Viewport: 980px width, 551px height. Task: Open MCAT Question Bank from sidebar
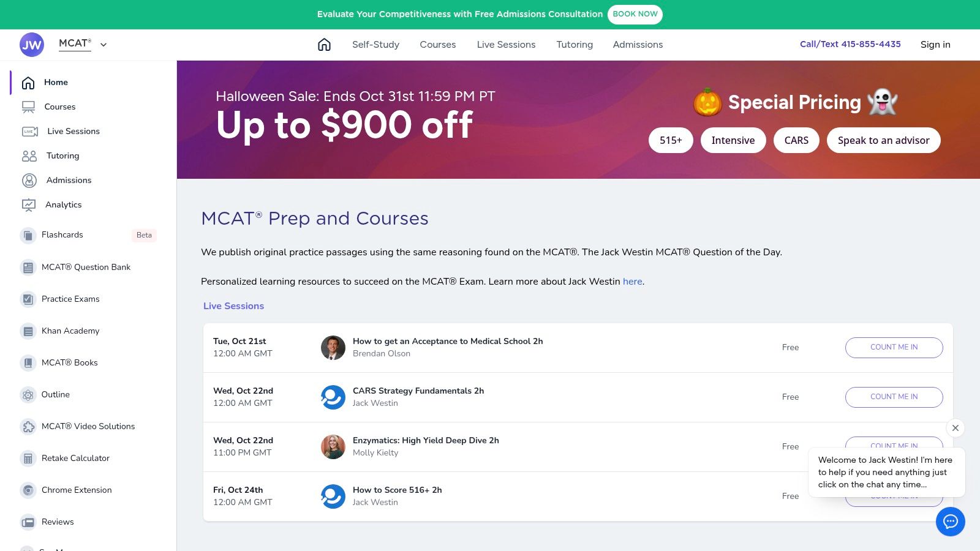(x=86, y=267)
